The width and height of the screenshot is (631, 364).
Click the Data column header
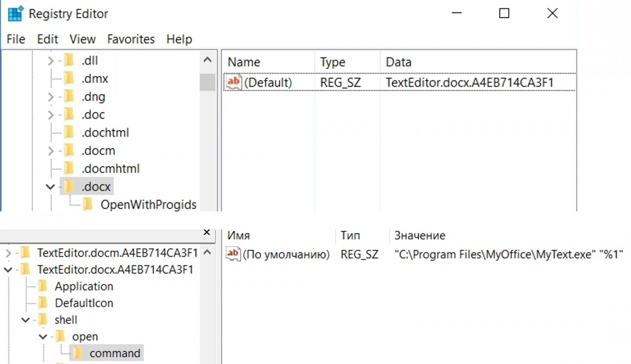click(398, 62)
